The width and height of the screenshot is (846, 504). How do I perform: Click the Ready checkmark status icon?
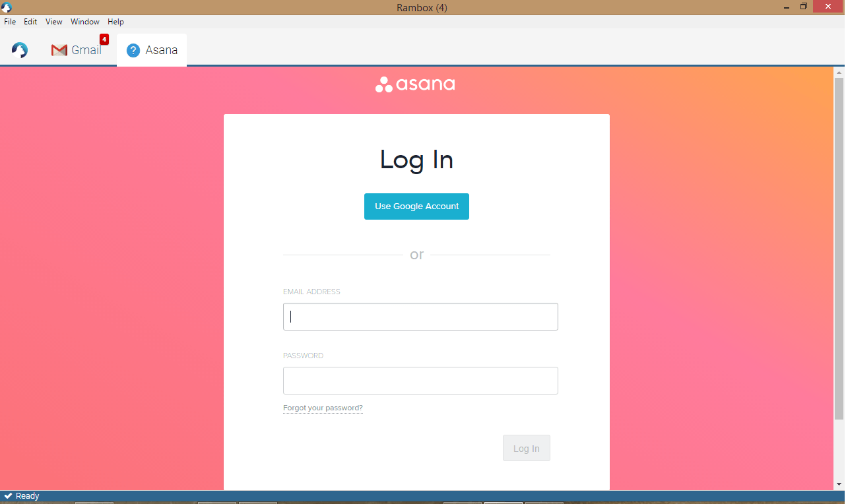8,496
